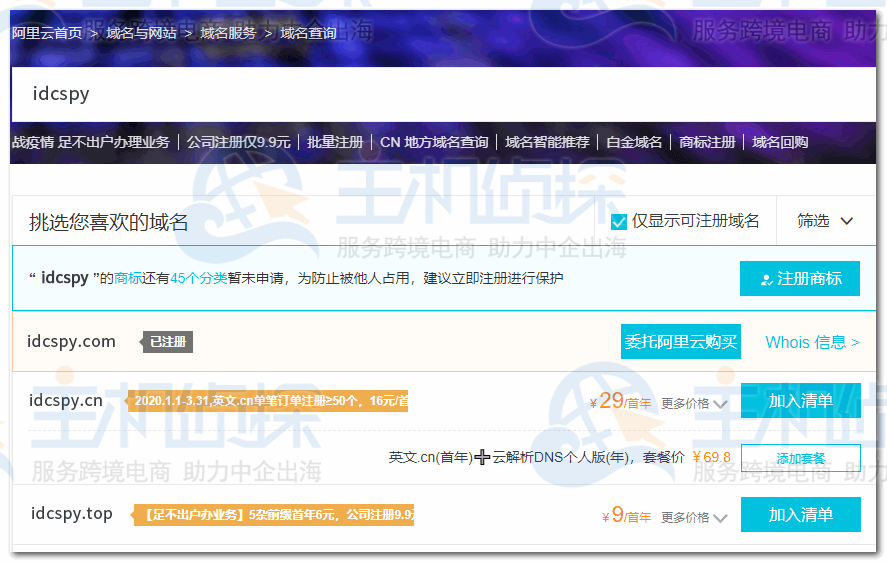Viewport: 887px width, 563px height.
Task: Open 域名服务 breadcrumb link
Action: [x=228, y=33]
